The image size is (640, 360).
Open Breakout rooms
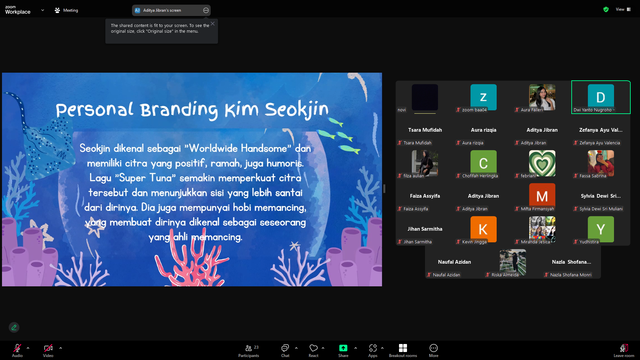pos(403,350)
